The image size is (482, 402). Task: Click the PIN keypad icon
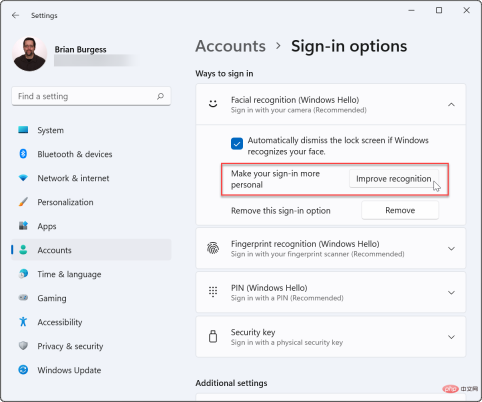coord(213,292)
